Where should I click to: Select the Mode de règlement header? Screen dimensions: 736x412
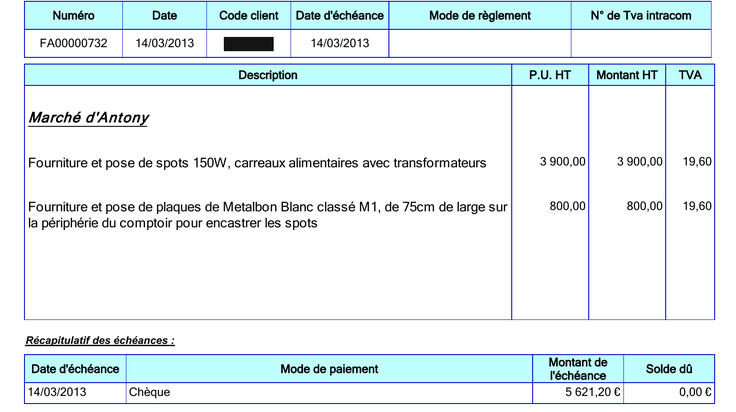click(x=480, y=15)
